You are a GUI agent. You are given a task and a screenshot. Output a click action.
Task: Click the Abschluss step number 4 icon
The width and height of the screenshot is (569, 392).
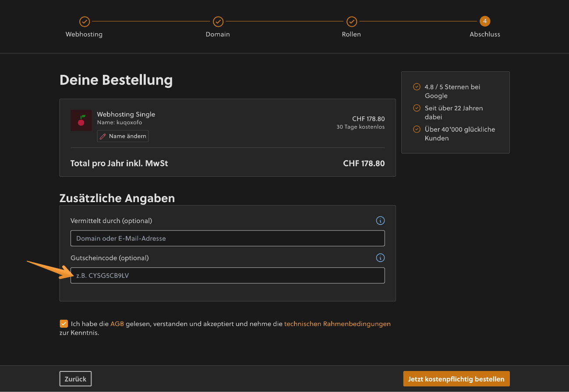tap(485, 21)
